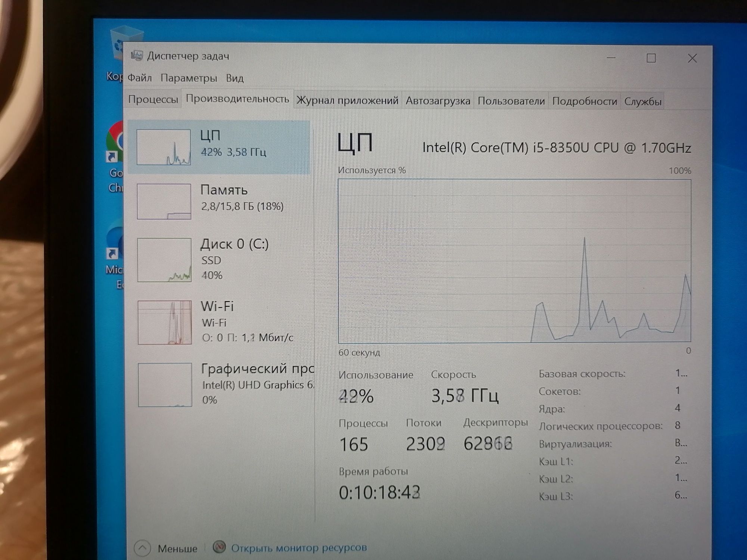The width and height of the screenshot is (747, 560).
Task: Click the 60 секунд graph axis label
Action: [359, 352]
